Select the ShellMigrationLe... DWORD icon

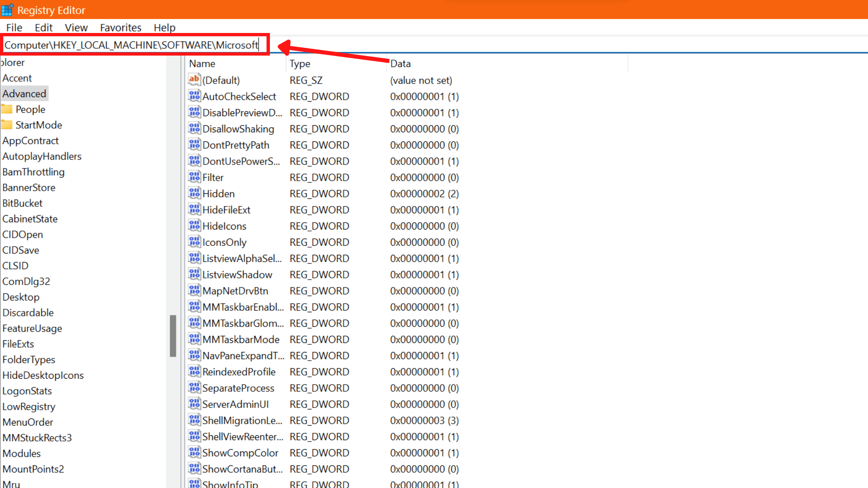pos(194,420)
